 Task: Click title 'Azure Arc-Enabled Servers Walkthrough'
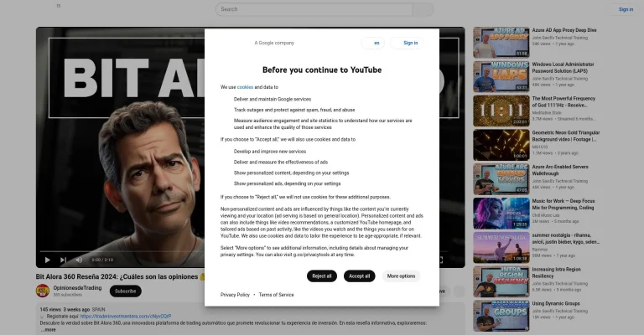560,170
